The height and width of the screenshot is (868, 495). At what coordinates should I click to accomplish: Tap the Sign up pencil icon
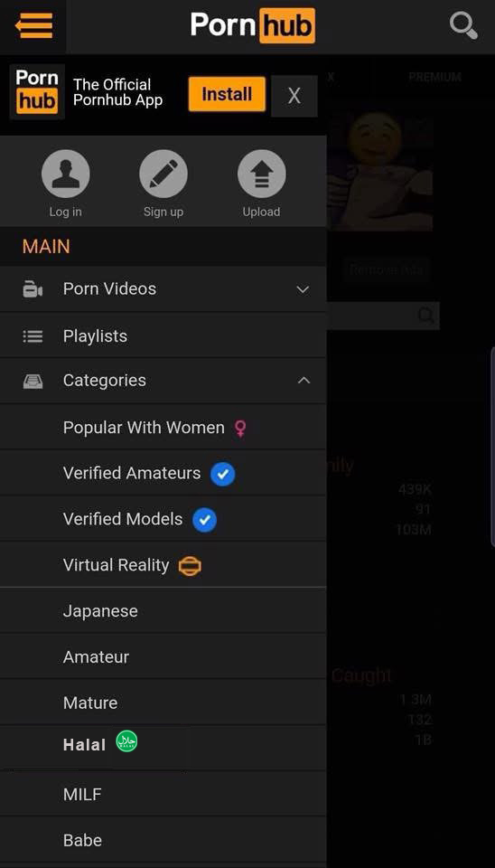pos(163,174)
